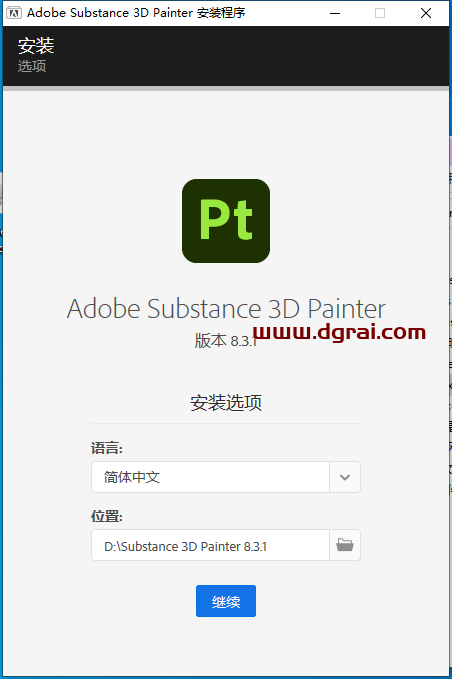Image resolution: width=452 pixels, height=679 pixels.
Task: Close the installer window
Action: point(426,13)
